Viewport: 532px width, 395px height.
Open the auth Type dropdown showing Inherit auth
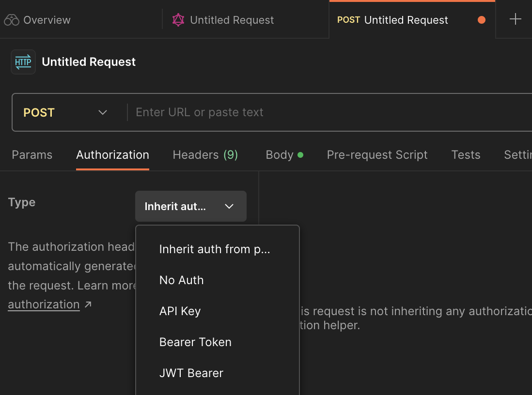pyautogui.click(x=190, y=206)
